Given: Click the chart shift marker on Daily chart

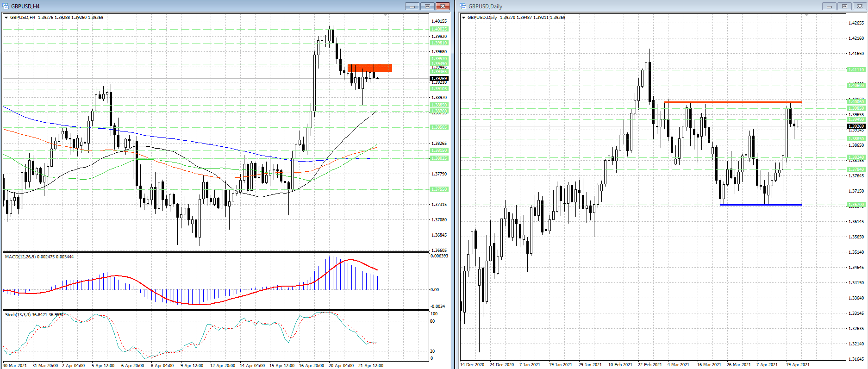Looking at the screenshot, I should (806, 15).
